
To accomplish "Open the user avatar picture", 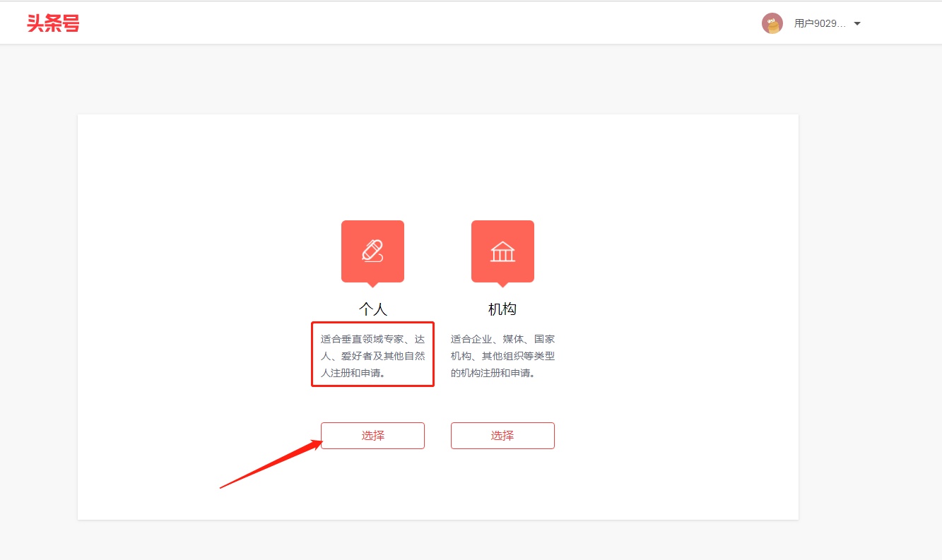I will pyautogui.click(x=772, y=23).
